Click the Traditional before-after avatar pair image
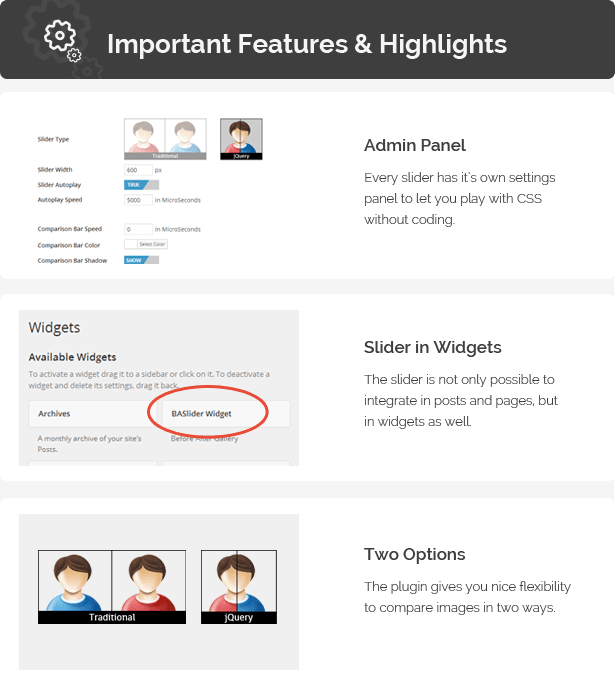The height and width of the screenshot is (685, 615). click(111, 587)
